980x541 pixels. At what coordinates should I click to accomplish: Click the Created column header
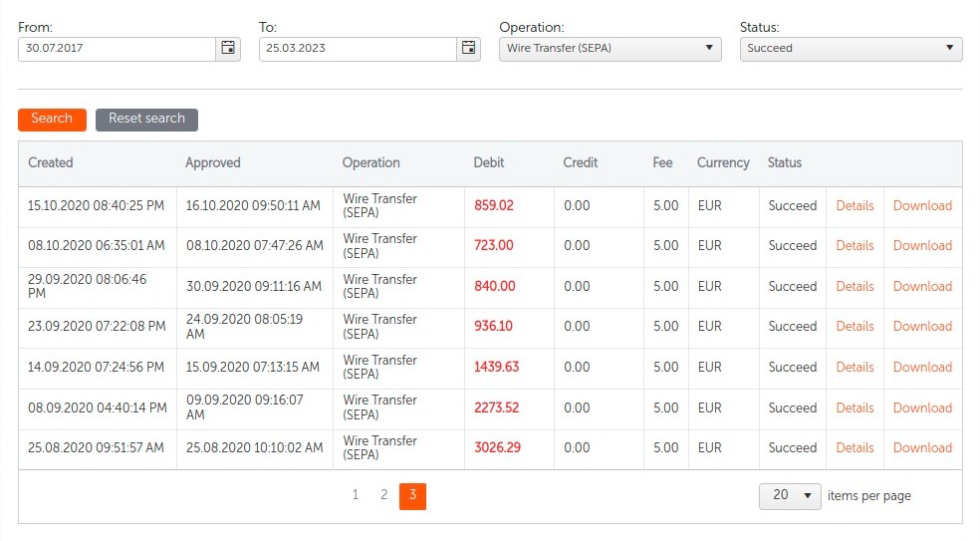pyautogui.click(x=51, y=162)
